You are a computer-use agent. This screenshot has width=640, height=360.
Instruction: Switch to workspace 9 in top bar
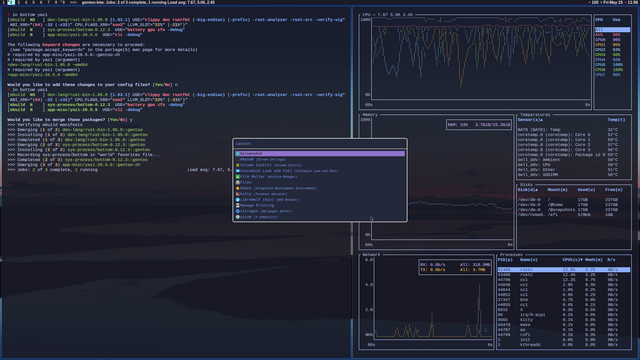[x=63, y=2]
